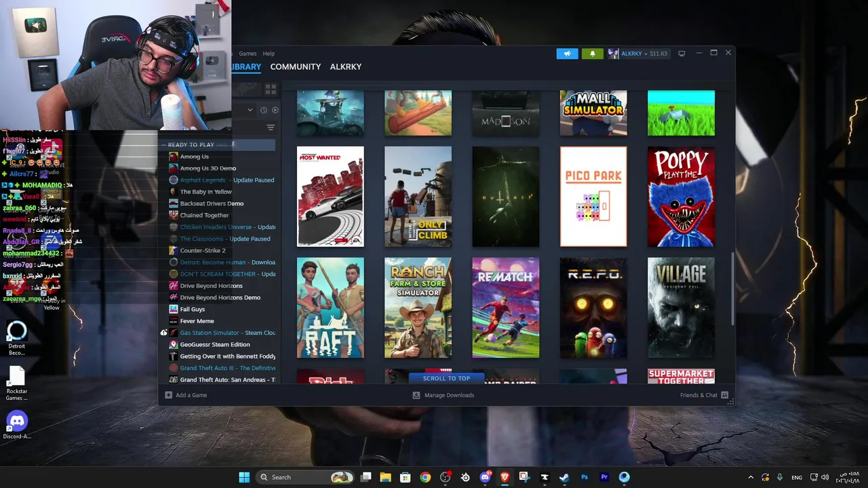This screenshot has height=488, width=868.
Task: Click Add a Game
Action: point(186,395)
